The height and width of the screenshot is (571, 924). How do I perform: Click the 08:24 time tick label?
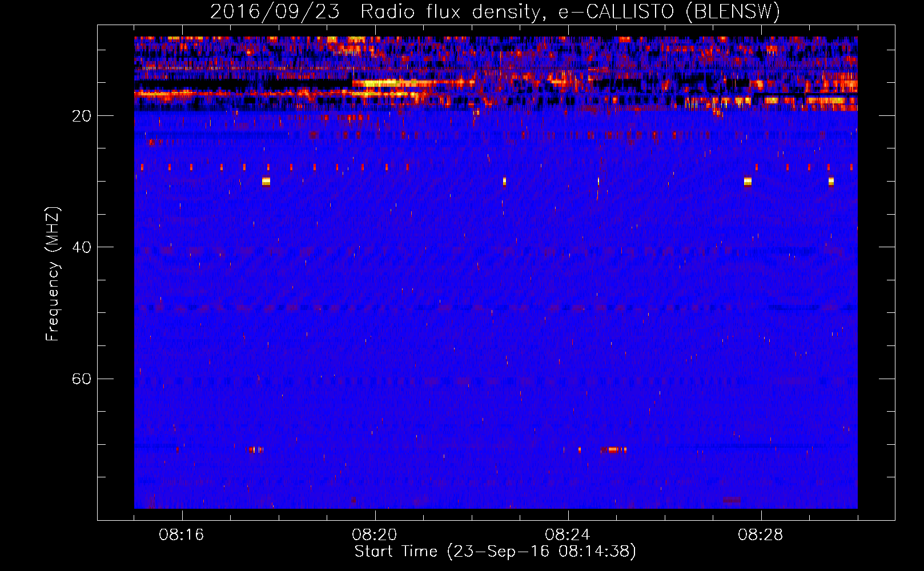568,535
